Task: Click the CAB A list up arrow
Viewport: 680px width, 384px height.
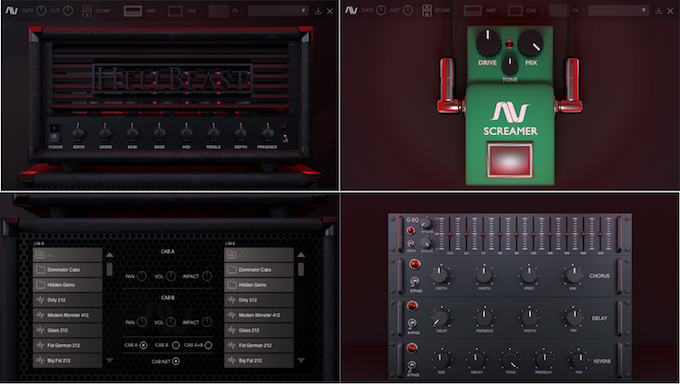Action: coord(110,255)
